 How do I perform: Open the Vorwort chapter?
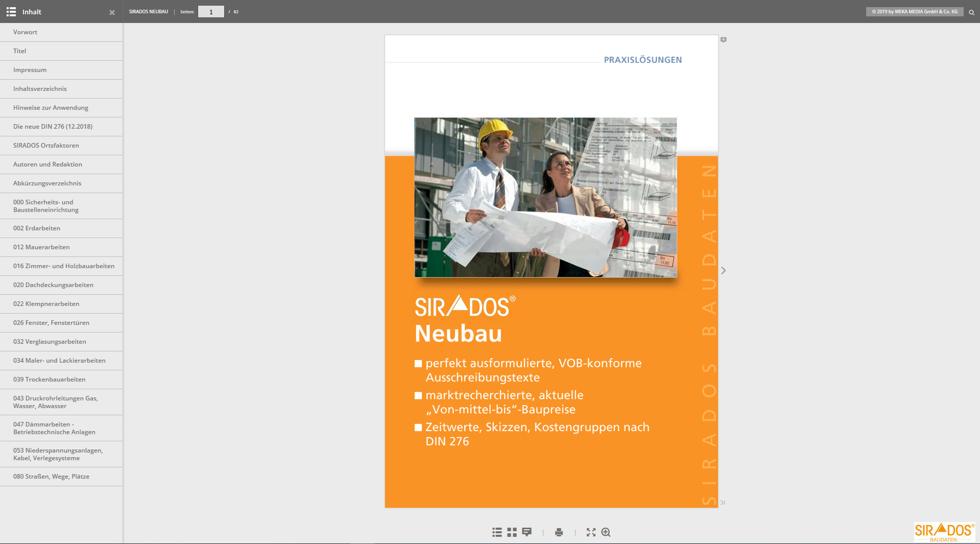26,32
